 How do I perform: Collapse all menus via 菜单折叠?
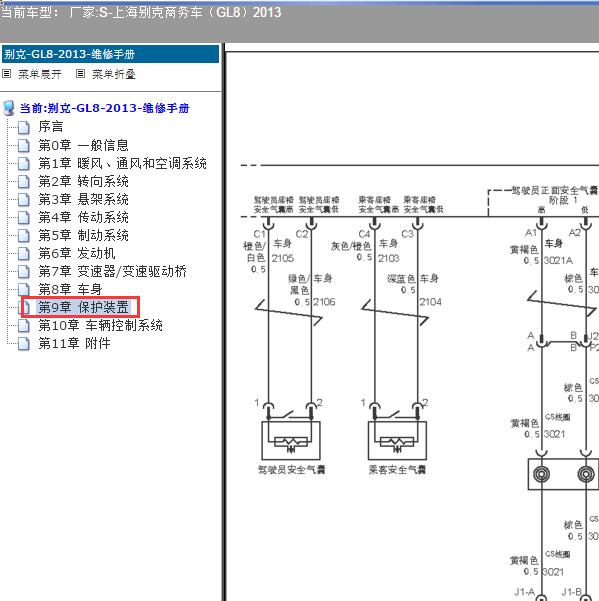[x=114, y=74]
